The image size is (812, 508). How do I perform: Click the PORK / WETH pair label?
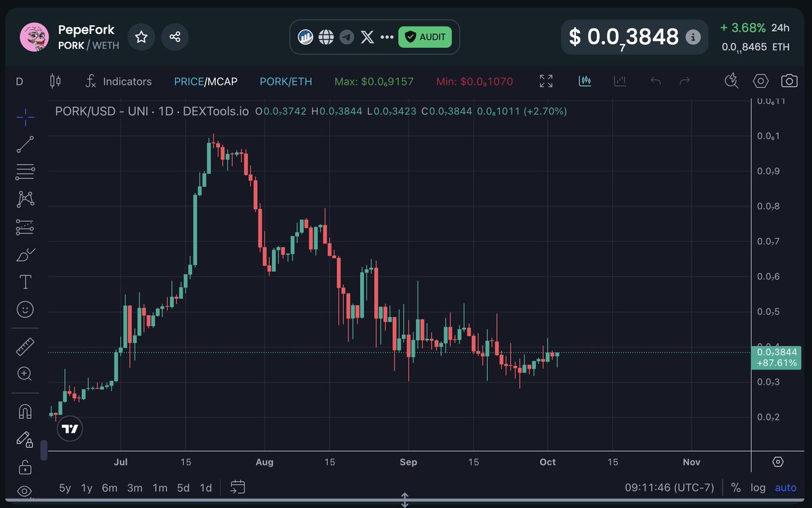pos(89,45)
